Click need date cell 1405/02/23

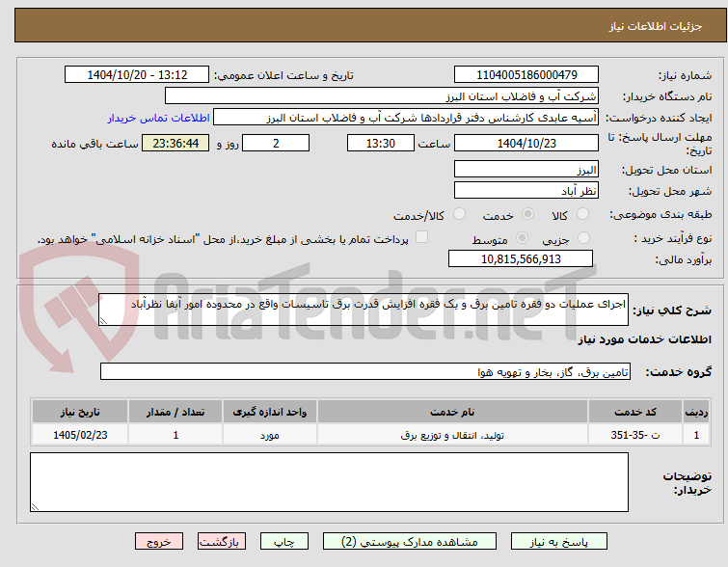pyautogui.click(x=80, y=435)
